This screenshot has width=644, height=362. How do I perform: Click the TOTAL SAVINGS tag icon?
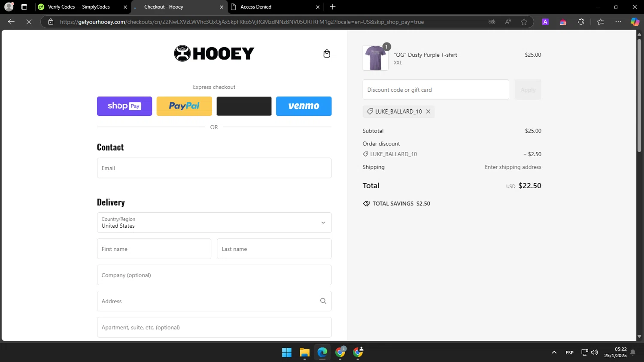point(366,204)
